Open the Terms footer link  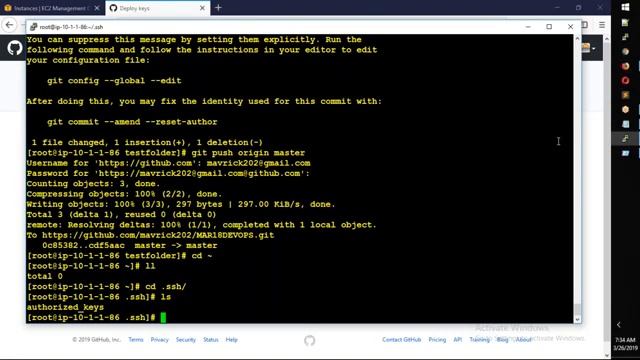136,340
